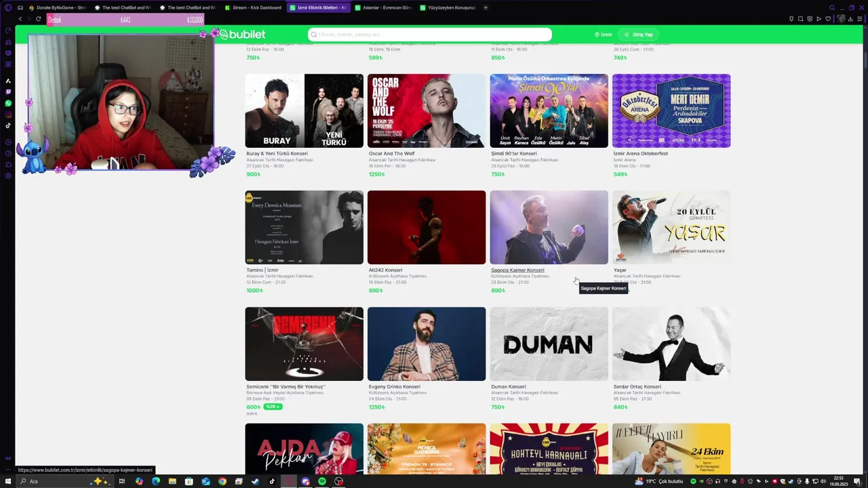Open Twitch in the browser sidebar

click(x=8, y=91)
